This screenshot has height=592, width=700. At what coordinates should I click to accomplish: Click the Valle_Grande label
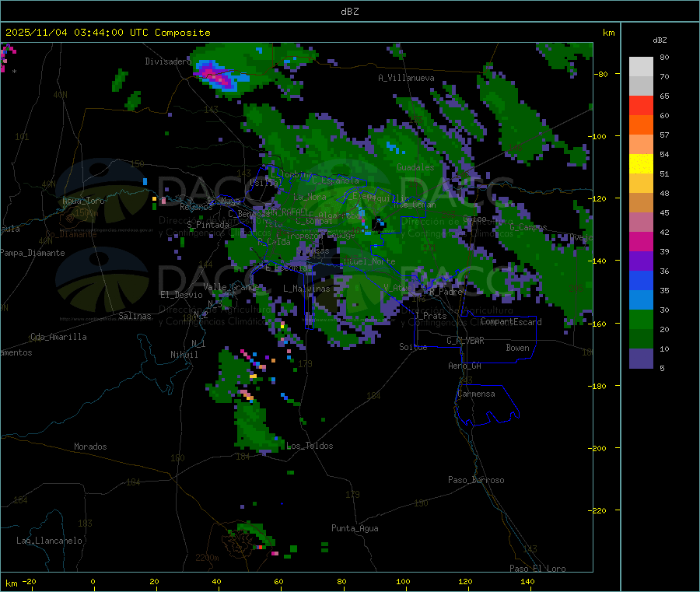(x=231, y=287)
